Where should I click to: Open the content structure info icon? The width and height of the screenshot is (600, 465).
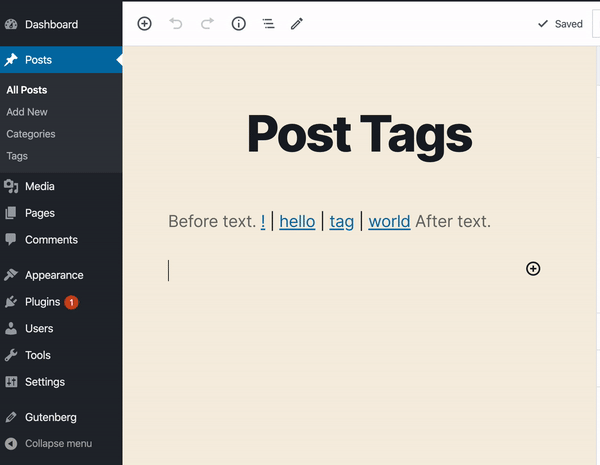click(x=238, y=24)
